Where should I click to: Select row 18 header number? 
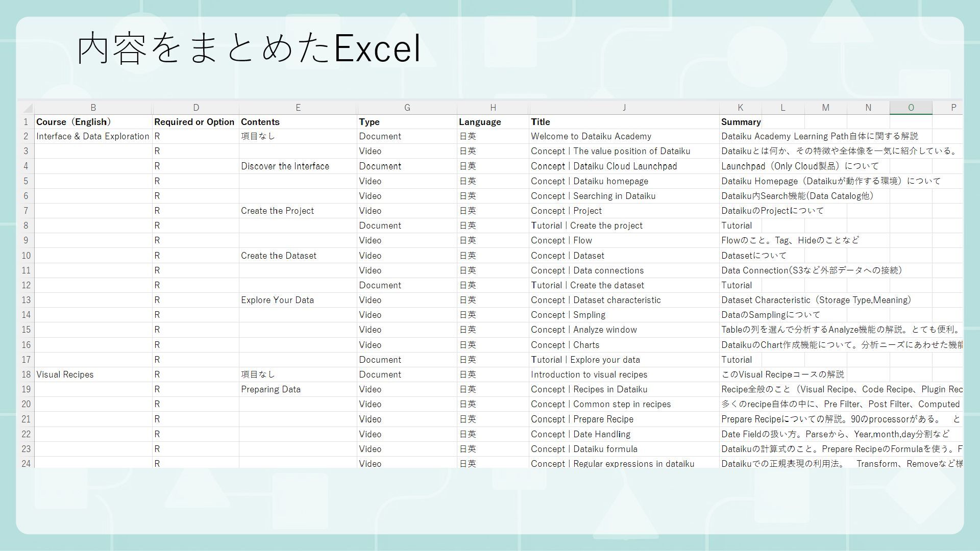pos(26,374)
